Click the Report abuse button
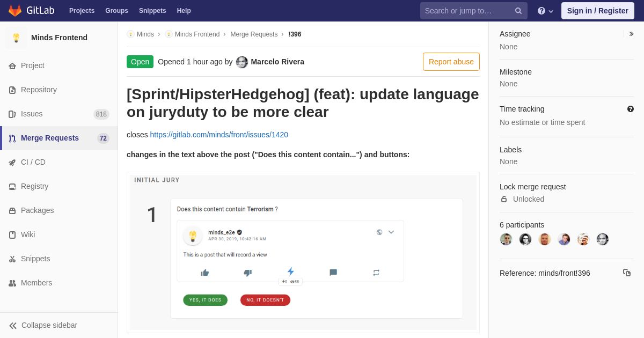The width and height of the screenshot is (644, 338). 451,62
